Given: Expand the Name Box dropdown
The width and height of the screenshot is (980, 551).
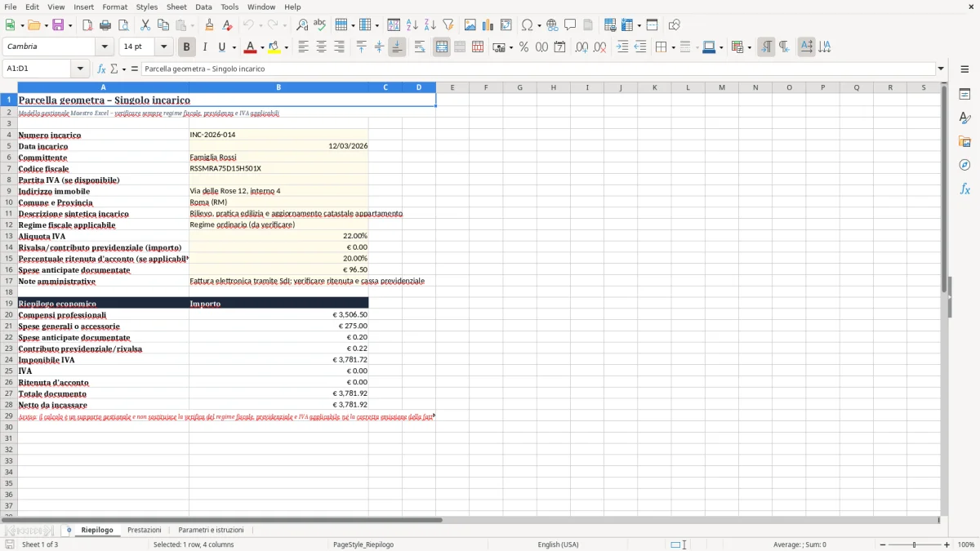Looking at the screenshot, I should coord(81,69).
